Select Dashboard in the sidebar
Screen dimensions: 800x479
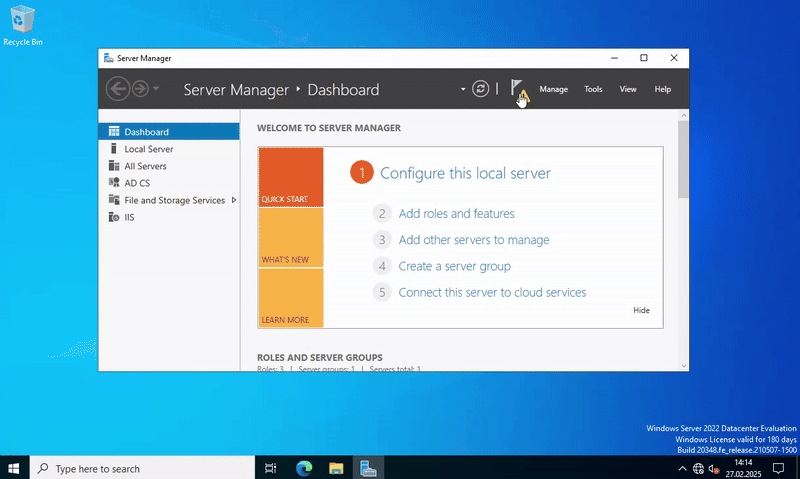[169, 132]
